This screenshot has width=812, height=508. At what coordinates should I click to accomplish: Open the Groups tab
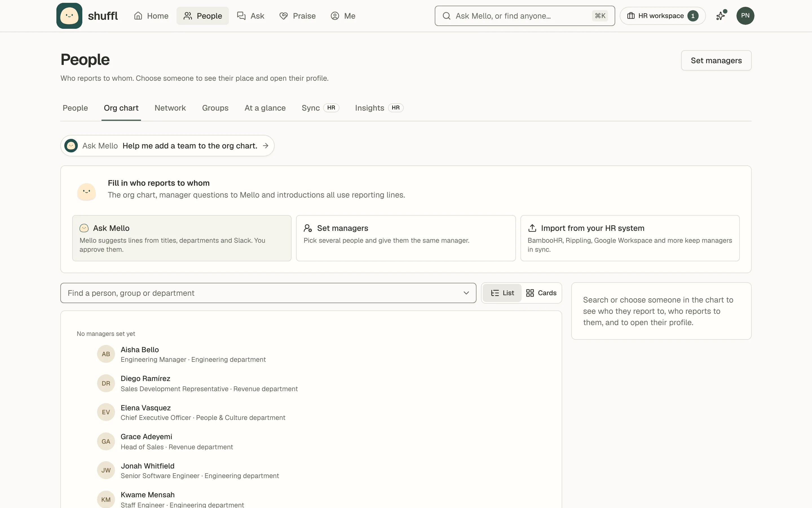[215, 108]
